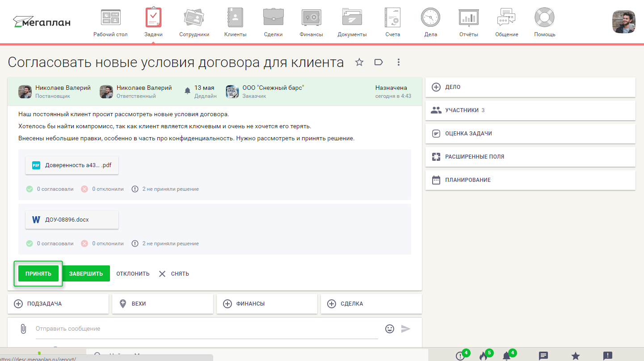Image resolution: width=644 pixels, height=361 pixels.
Task: Open the Задачи section
Action: coord(153,22)
